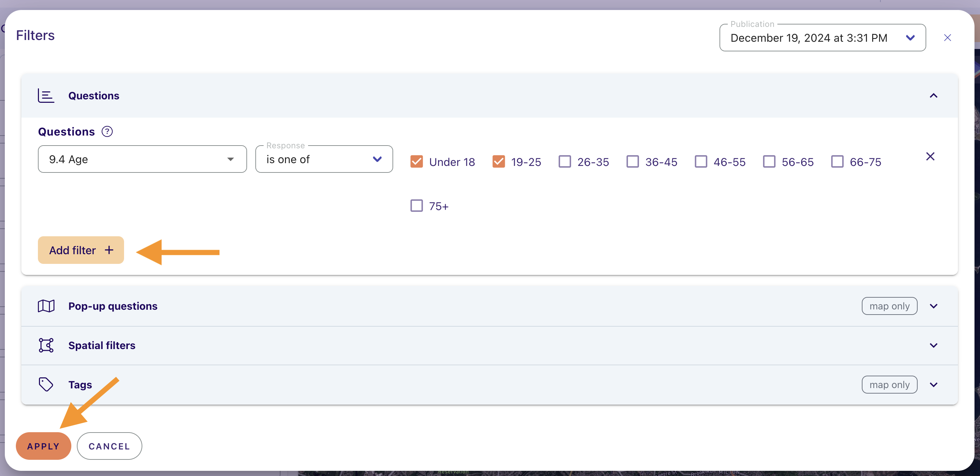The width and height of the screenshot is (980, 476).
Task: Check the 36-45 age checkbox
Action: tap(633, 161)
